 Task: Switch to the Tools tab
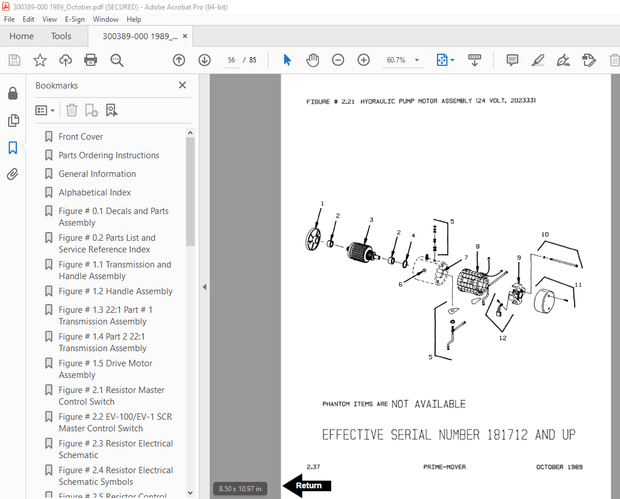point(61,36)
